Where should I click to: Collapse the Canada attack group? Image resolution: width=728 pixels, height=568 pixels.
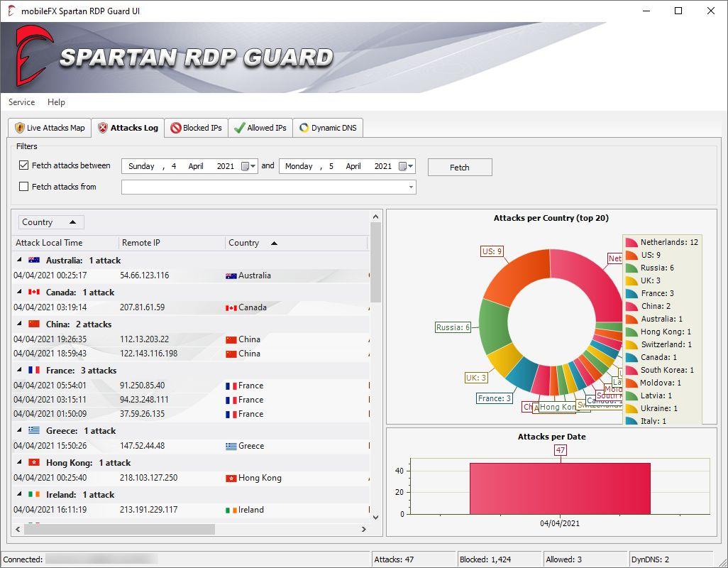pos(19,292)
